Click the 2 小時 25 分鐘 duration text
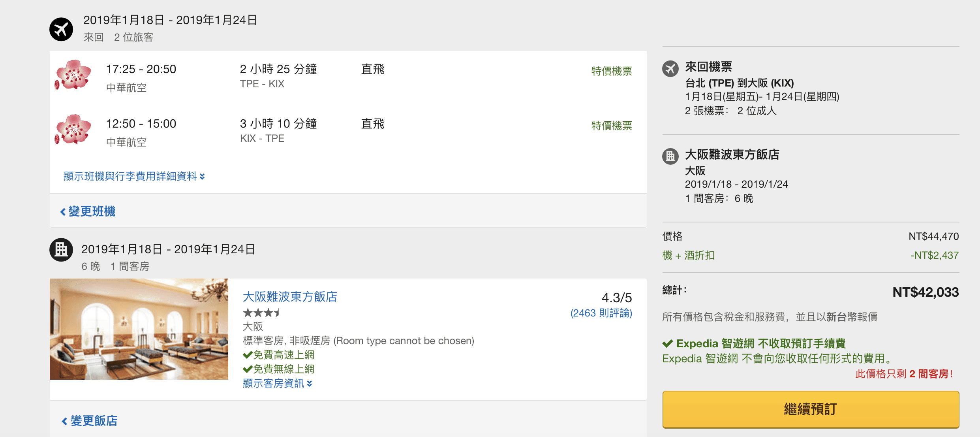This screenshot has height=437, width=980. point(278,69)
